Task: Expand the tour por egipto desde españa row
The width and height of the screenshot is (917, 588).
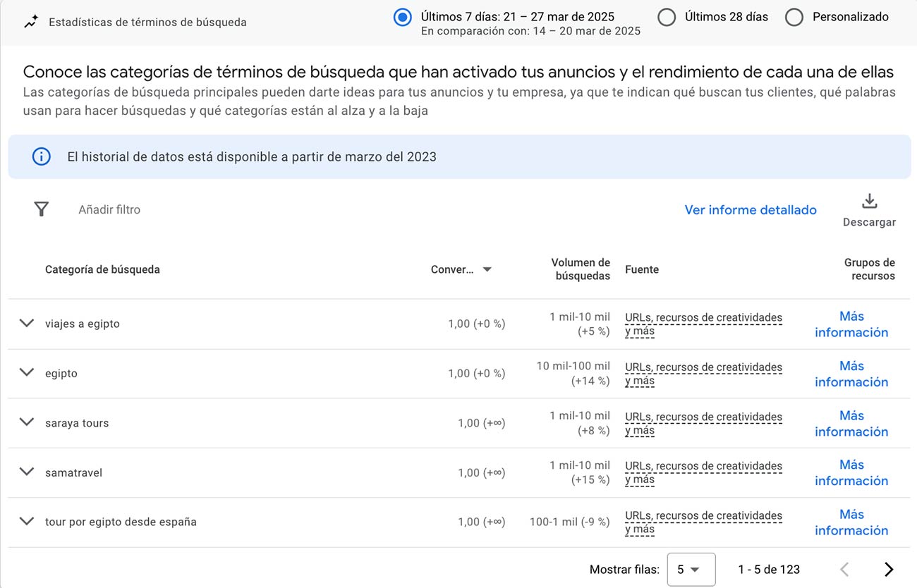Action: pyautogui.click(x=27, y=522)
